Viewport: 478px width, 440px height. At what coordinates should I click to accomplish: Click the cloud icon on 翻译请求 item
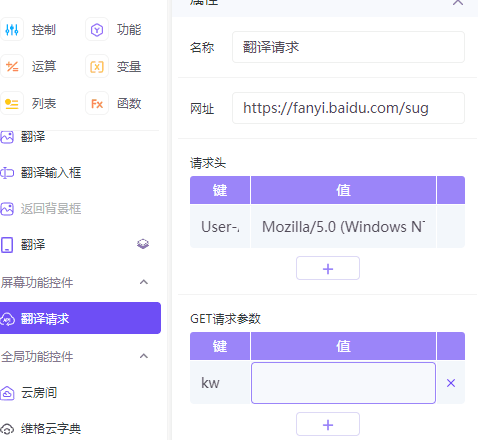[x=7, y=319]
